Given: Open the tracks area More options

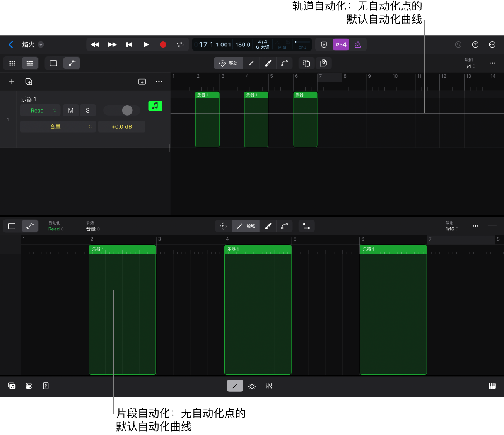Looking at the screenshot, I should [492, 63].
